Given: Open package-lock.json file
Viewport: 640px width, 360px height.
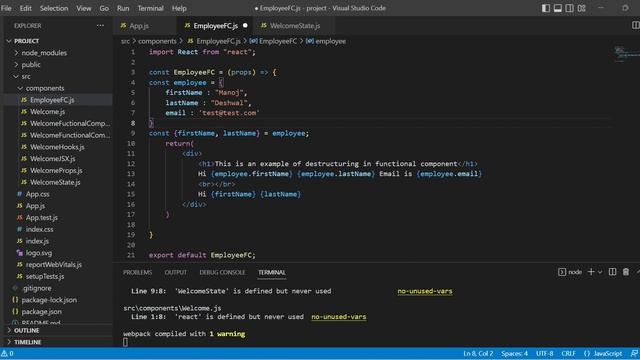Looking at the screenshot, I should [49, 300].
